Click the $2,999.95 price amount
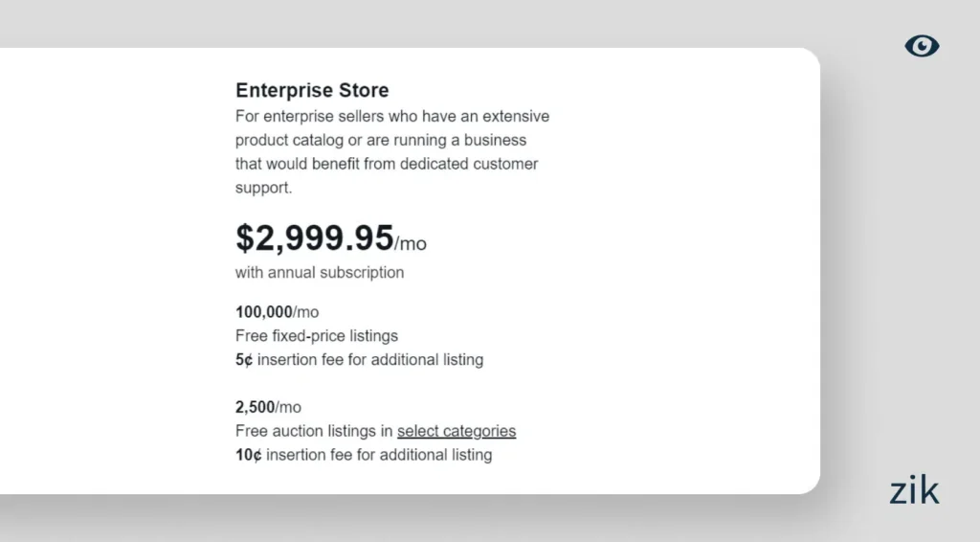The image size is (980, 542). click(x=315, y=238)
